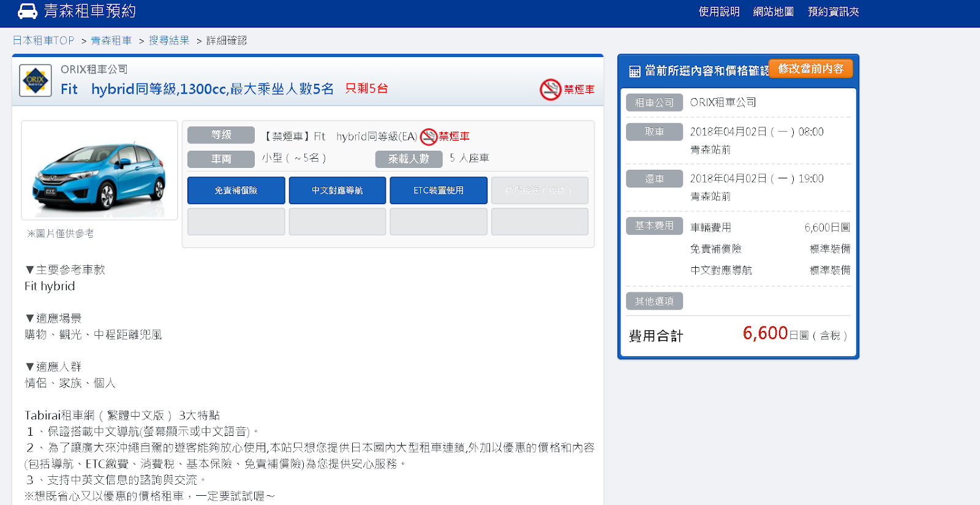The width and height of the screenshot is (980, 505).
Task: Click the 5人座車 capacity value
Action: tap(469, 158)
